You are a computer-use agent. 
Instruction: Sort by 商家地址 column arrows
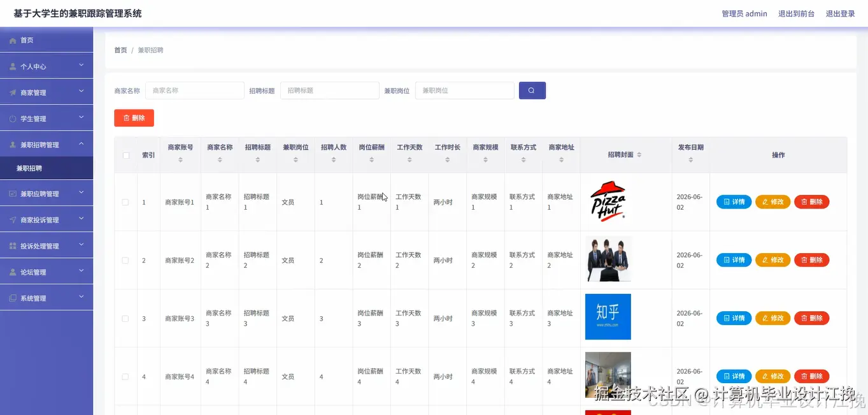561,160
